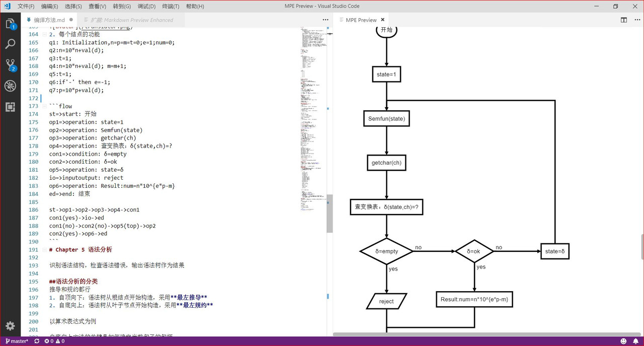Open the Search view in activity bar

click(10, 44)
